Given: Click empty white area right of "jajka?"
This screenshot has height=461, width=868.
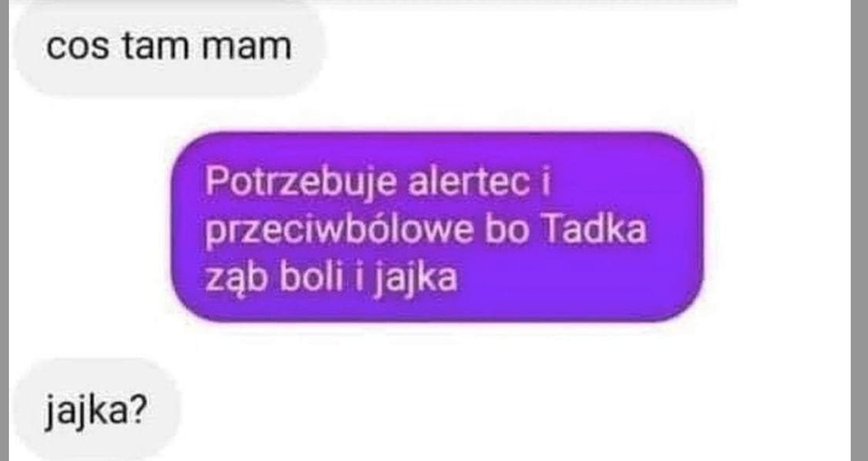Looking at the screenshot, I should click(513, 410).
